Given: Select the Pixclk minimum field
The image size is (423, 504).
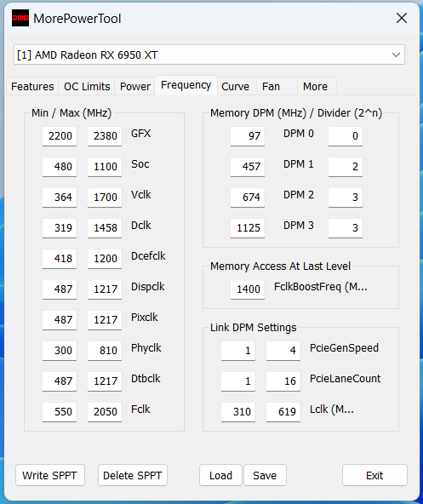Looking at the screenshot, I should (60, 320).
